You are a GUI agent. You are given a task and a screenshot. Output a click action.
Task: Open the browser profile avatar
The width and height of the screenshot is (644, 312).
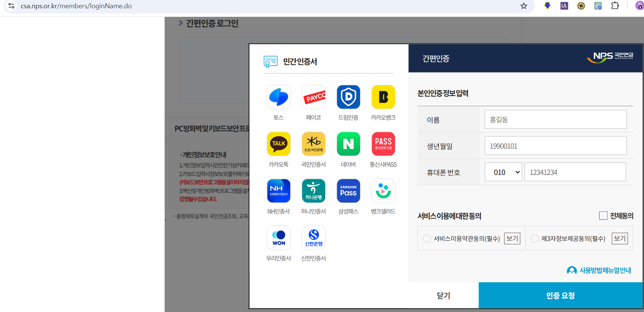(x=639, y=6)
